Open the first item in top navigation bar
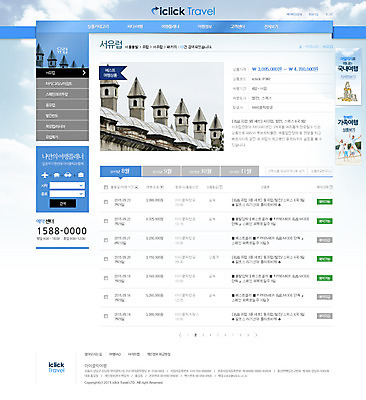The width and height of the screenshot is (366, 400). 98,27
